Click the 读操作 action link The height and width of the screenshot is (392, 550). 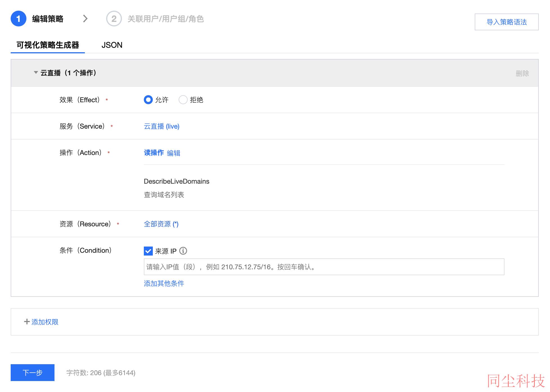tap(154, 153)
